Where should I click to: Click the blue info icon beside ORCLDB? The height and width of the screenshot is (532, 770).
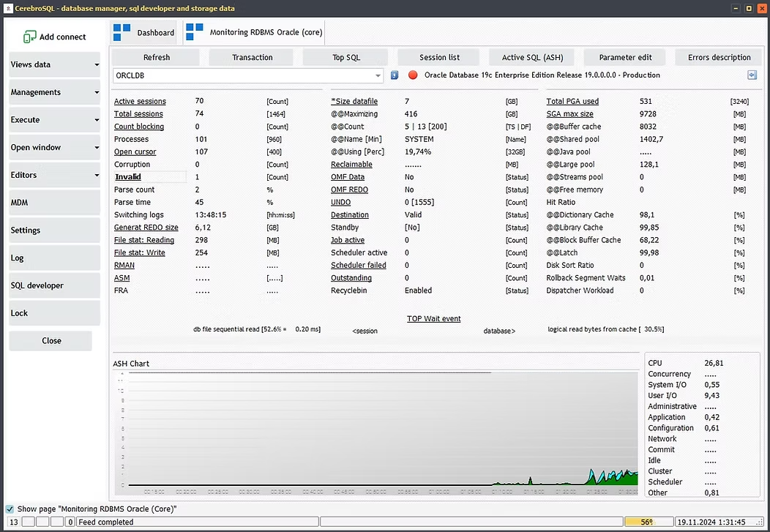click(393, 75)
